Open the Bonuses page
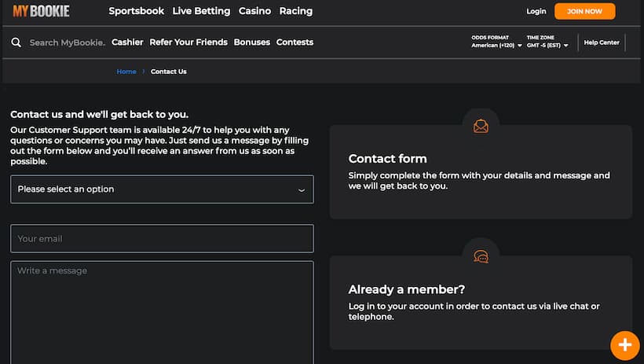Screen dimensions: 644x364 (x=252, y=42)
